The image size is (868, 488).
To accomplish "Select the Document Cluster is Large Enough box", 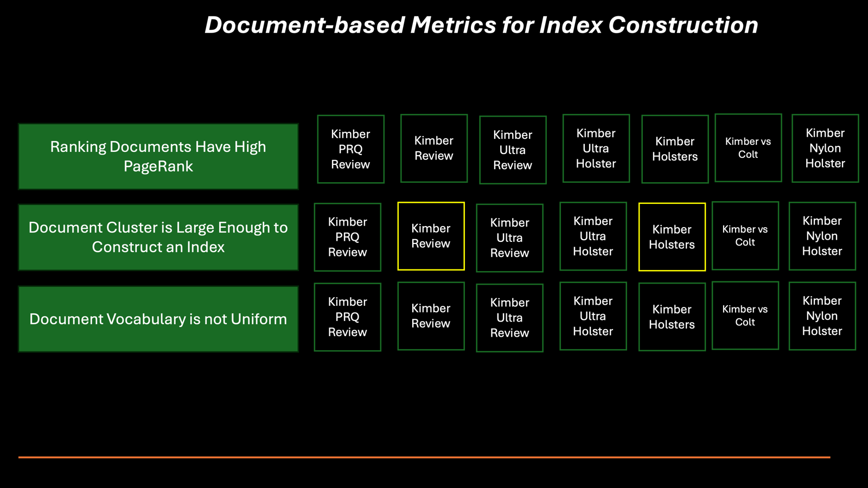I will click(158, 237).
